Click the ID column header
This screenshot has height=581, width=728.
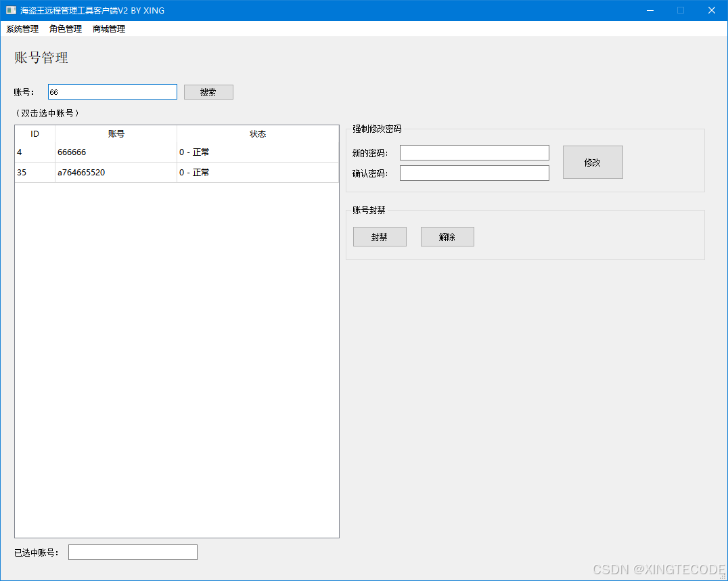[35, 134]
